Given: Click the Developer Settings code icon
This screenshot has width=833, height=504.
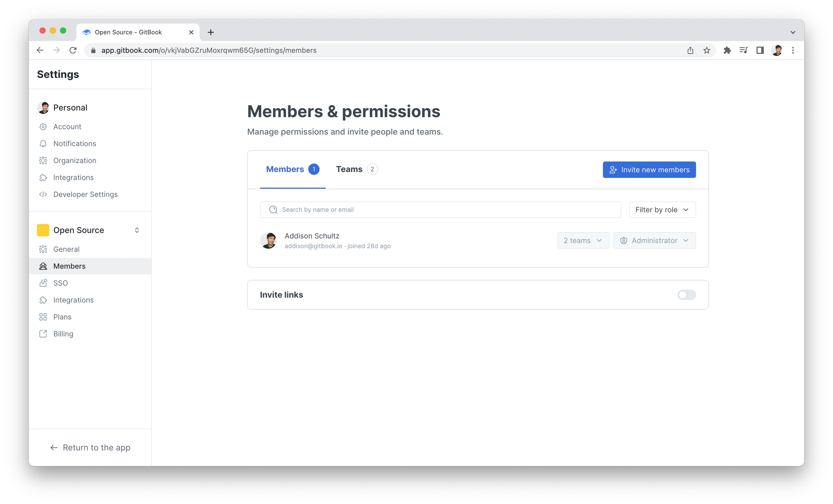Looking at the screenshot, I should tap(43, 194).
